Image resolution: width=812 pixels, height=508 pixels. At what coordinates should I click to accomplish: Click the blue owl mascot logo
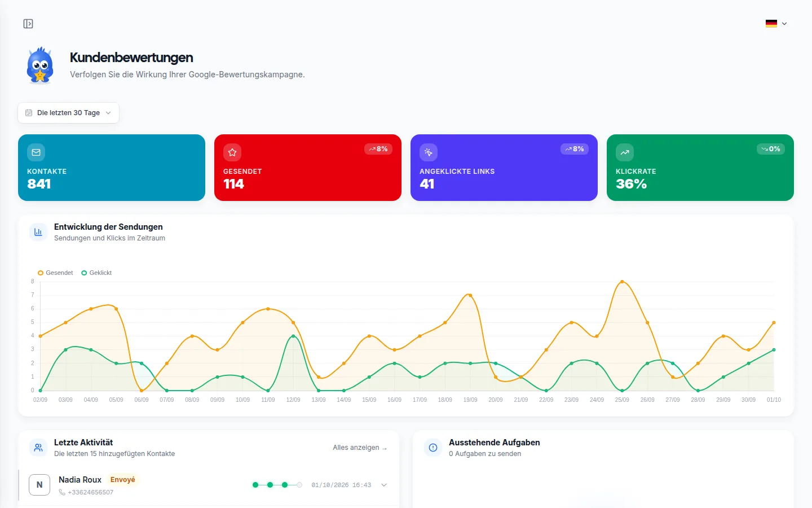(x=40, y=65)
